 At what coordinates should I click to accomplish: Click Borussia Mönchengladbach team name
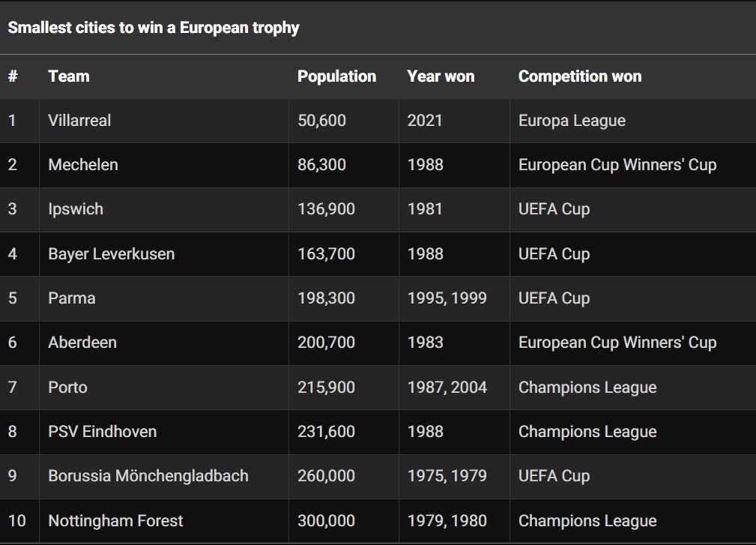pyautogui.click(x=148, y=476)
